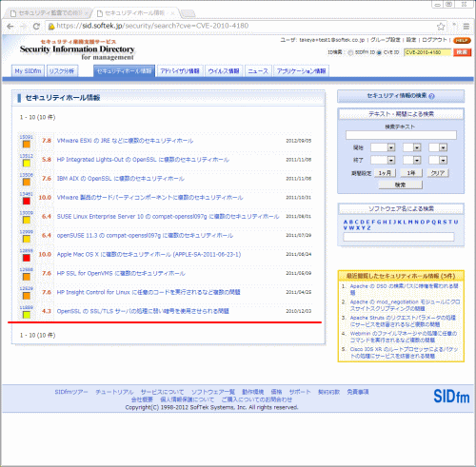
Task: Click the search text input field
Action: pyautogui.click(x=401, y=135)
